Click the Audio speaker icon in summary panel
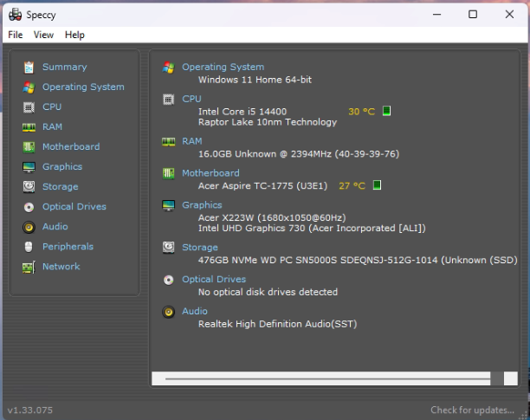 tap(168, 312)
